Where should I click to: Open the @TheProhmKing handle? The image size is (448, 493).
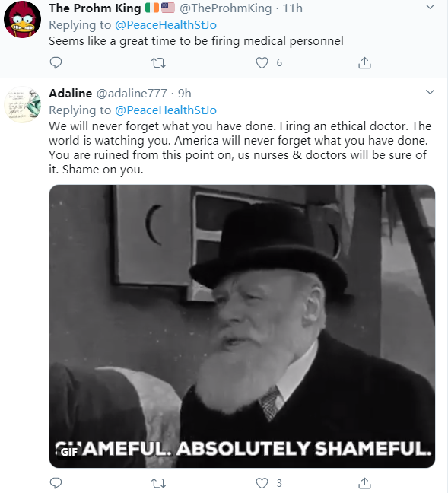pos(225,8)
